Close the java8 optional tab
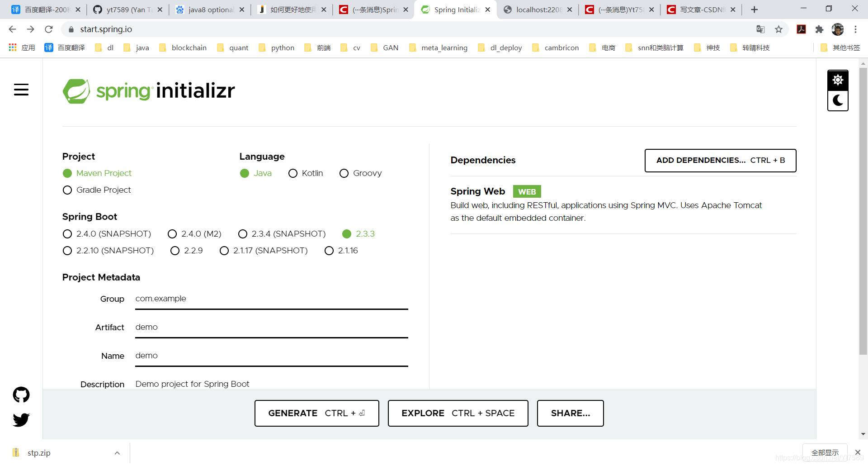Viewport: 868px width, 466px height. point(242,10)
